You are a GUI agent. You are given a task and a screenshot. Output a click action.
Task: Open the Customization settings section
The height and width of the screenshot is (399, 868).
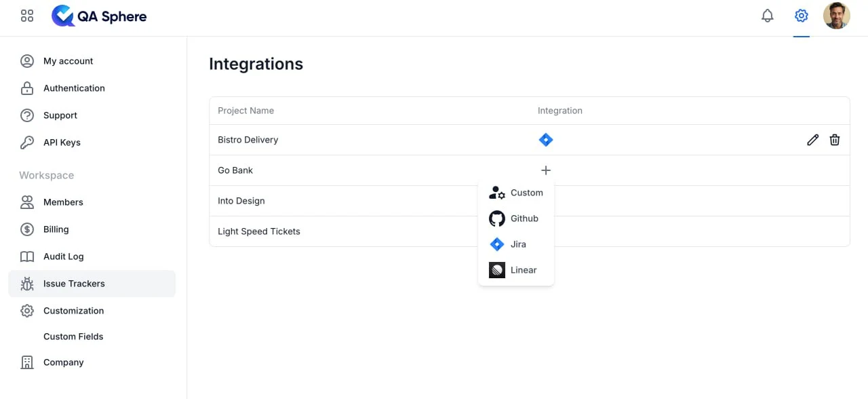tap(73, 311)
